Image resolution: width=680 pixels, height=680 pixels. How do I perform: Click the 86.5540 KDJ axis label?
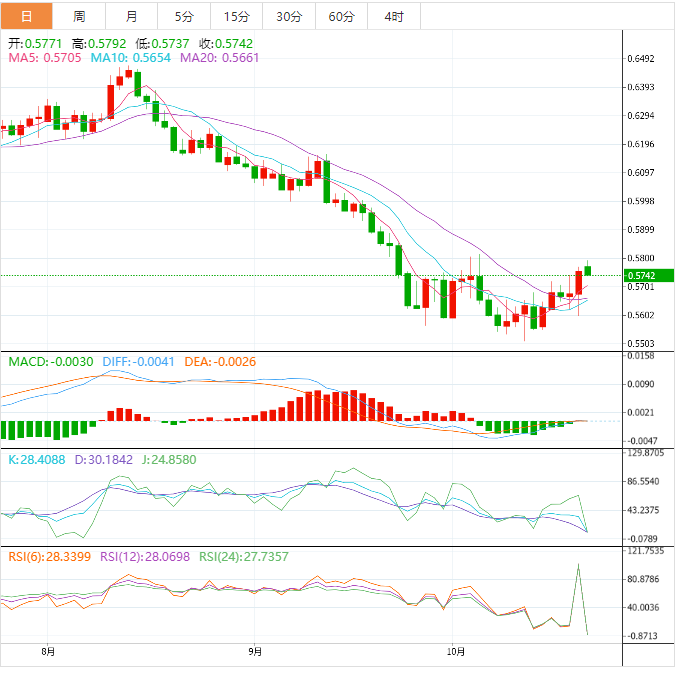[x=643, y=482]
